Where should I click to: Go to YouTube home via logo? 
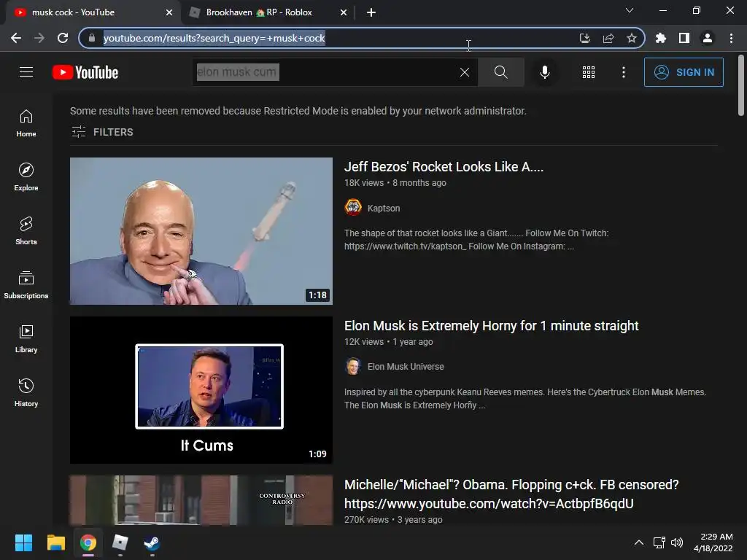coord(85,72)
